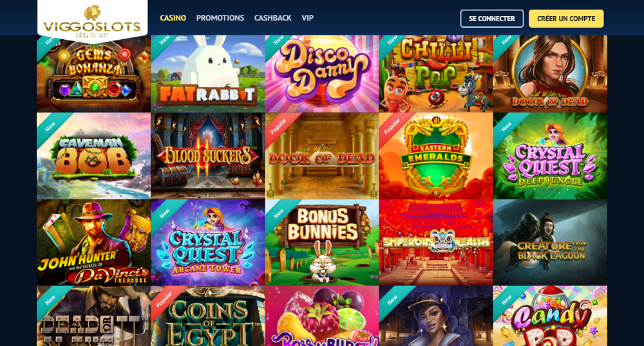644x346 pixels.
Task: Open Creature from the Black Lagoon
Action: point(550,242)
